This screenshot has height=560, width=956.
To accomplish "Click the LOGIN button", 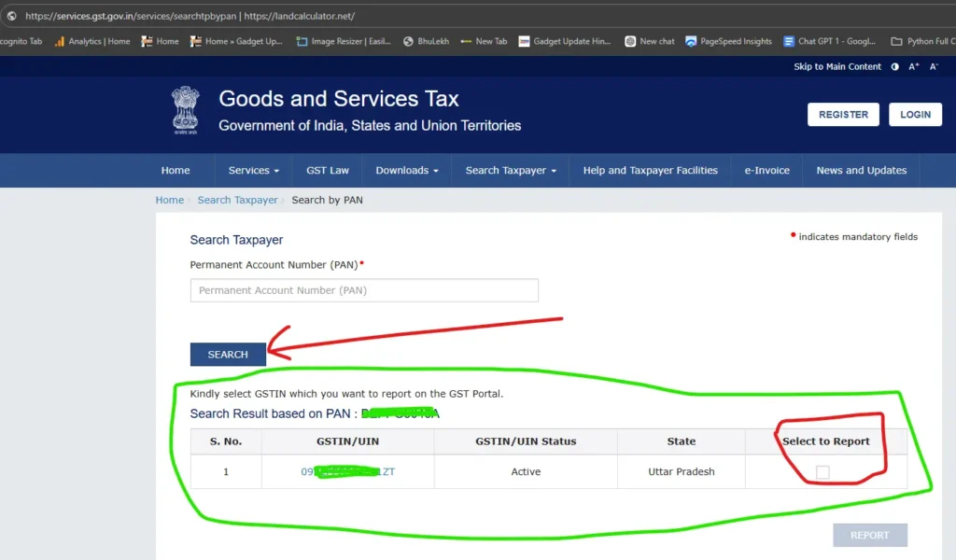I will pos(915,115).
